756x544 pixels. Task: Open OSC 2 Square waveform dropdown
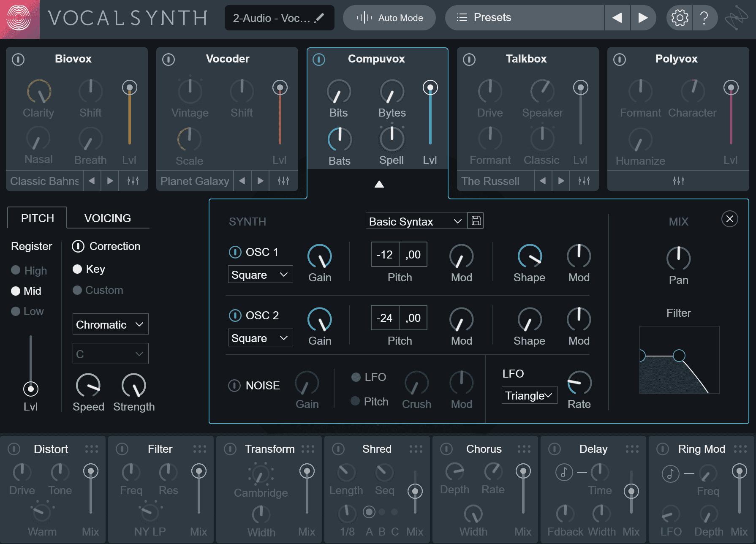[260, 338]
